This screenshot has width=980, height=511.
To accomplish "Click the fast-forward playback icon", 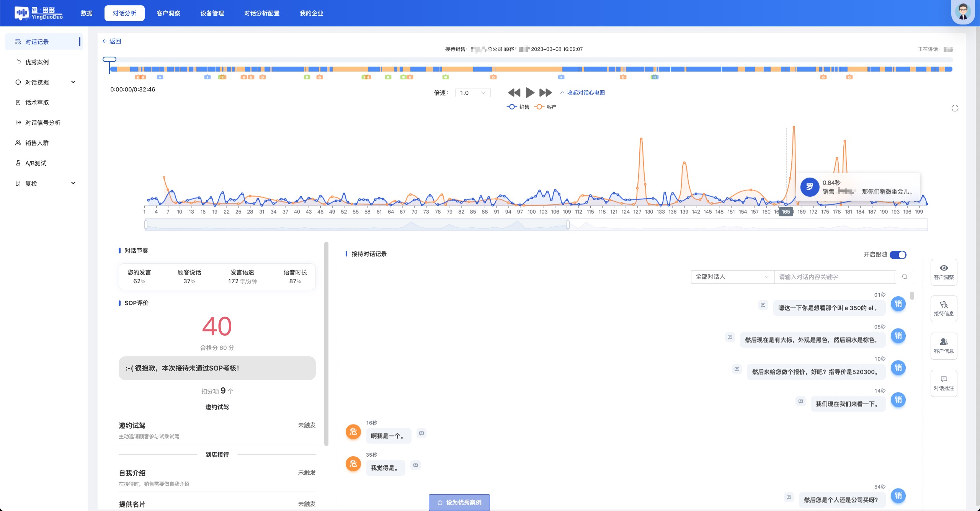I will [x=546, y=93].
